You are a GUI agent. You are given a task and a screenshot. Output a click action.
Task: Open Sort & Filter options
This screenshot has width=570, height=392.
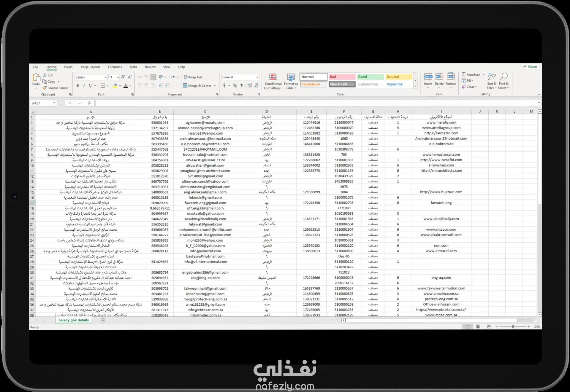tap(492, 81)
